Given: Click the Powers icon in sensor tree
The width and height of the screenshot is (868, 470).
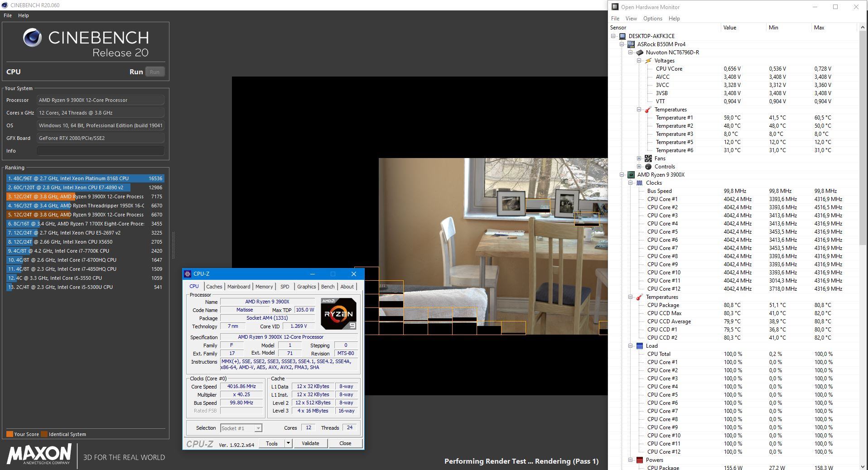Looking at the screenshot, I should 640,460.
